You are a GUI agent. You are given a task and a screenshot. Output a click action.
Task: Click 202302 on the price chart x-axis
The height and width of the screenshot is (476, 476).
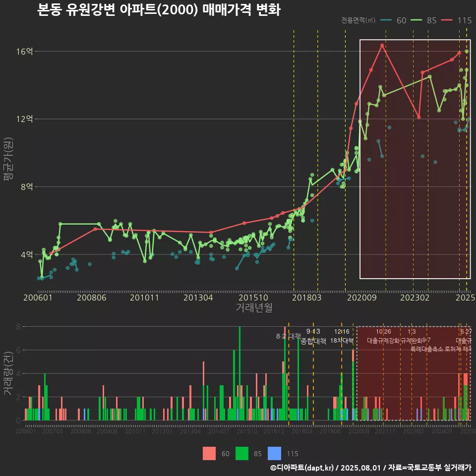[415, 297]
